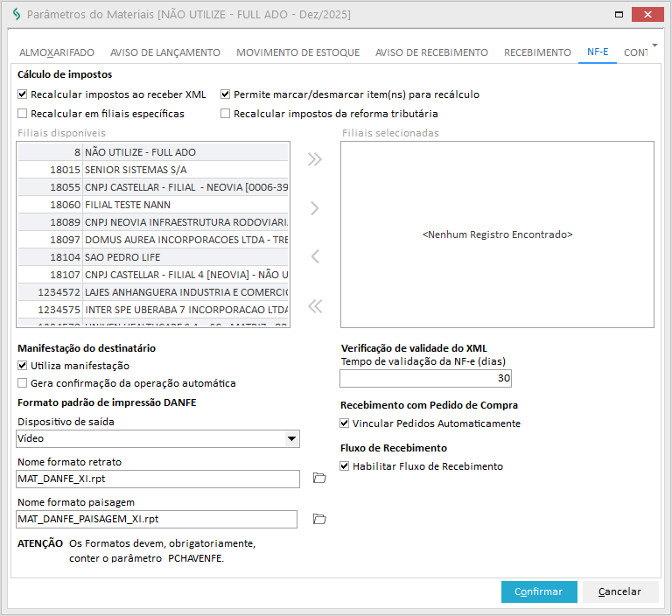Switch to ALMOXARIFADO tab
The image size is (672, 616).
pyautogui.click(x=57, y=52)
